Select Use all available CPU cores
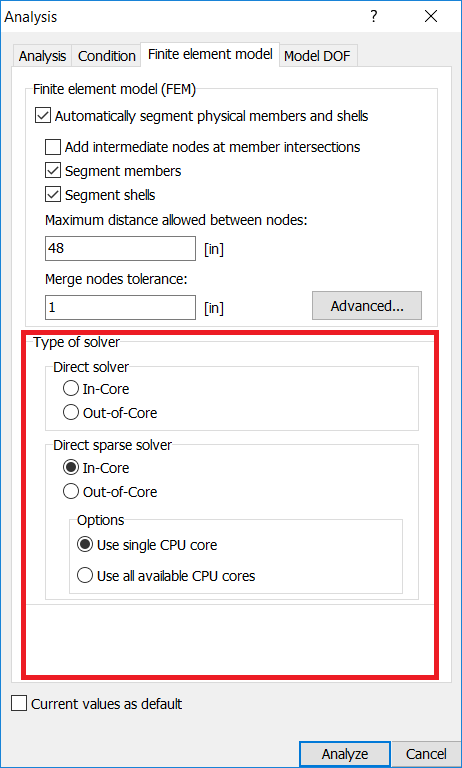 pos(85,576)
